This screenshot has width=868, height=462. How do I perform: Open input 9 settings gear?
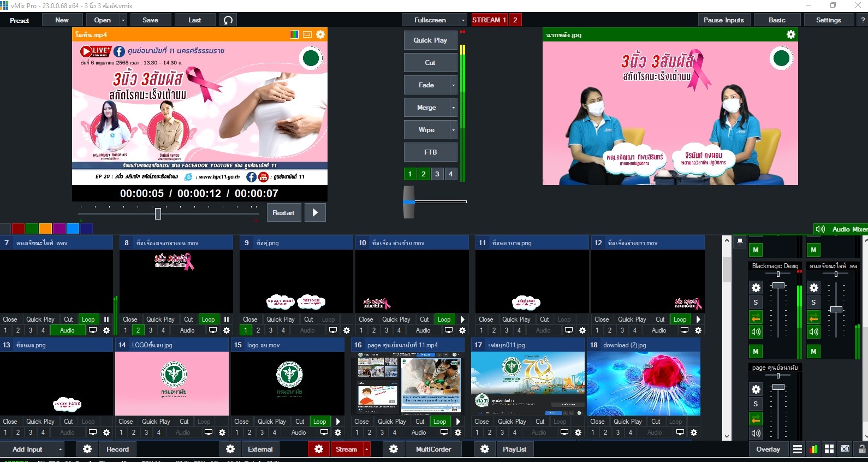click(347, 330)
